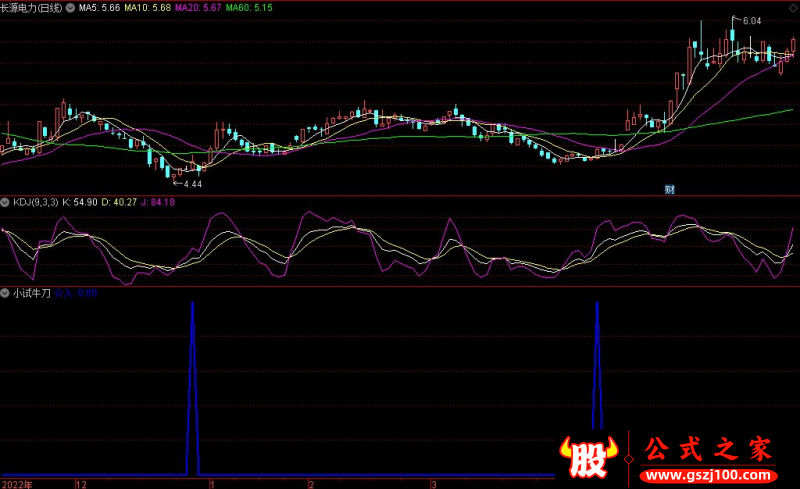Viewport: 800px width, 489px height.
Task: Click the 公式之家 watermark text
Action: pyautogui.click(x=707, y=450)
